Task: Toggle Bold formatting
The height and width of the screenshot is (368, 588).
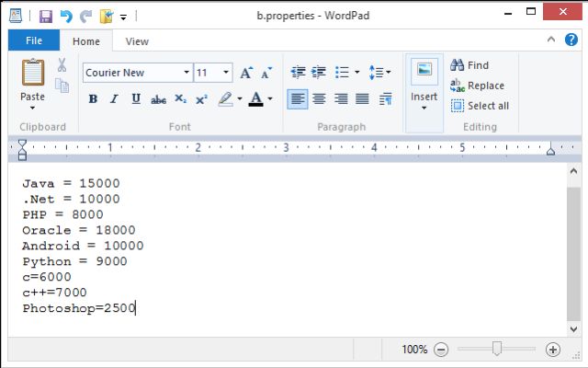Action: point(93,99)
